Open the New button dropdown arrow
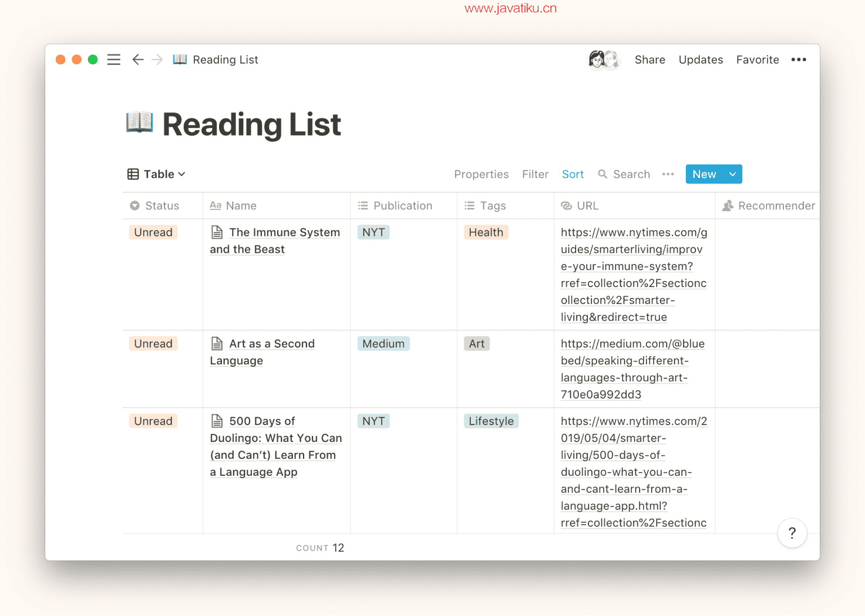This screenshot has height=616, width=865. 732,174
